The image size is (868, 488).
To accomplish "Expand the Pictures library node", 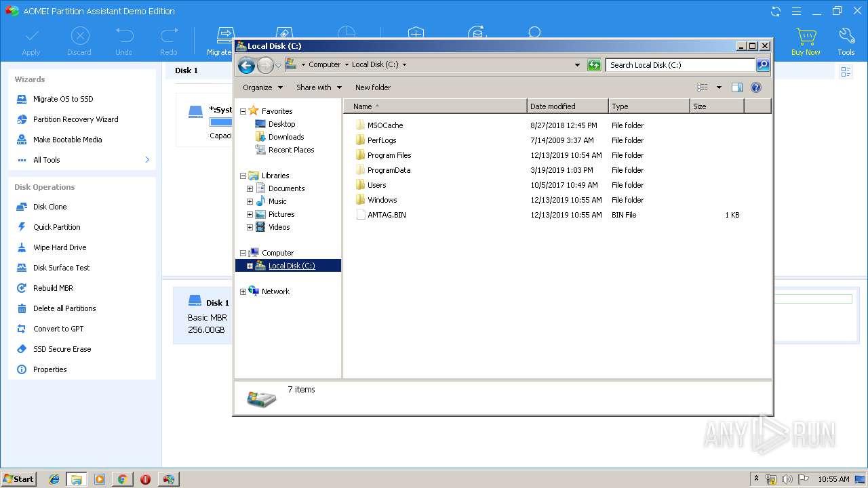I will 250,214.
